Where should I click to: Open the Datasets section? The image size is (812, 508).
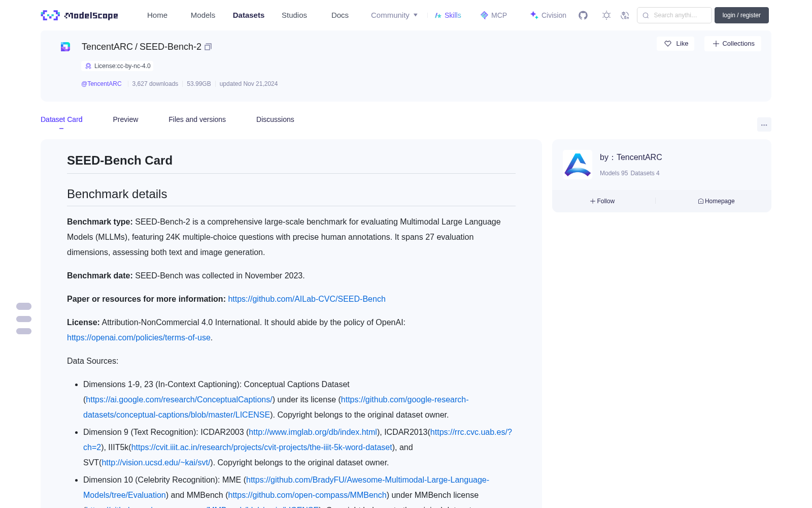click(249, 15)
